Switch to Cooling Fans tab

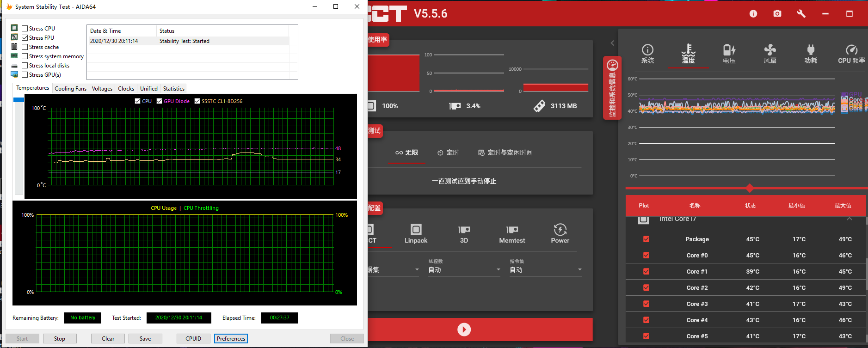click(70, 88)
